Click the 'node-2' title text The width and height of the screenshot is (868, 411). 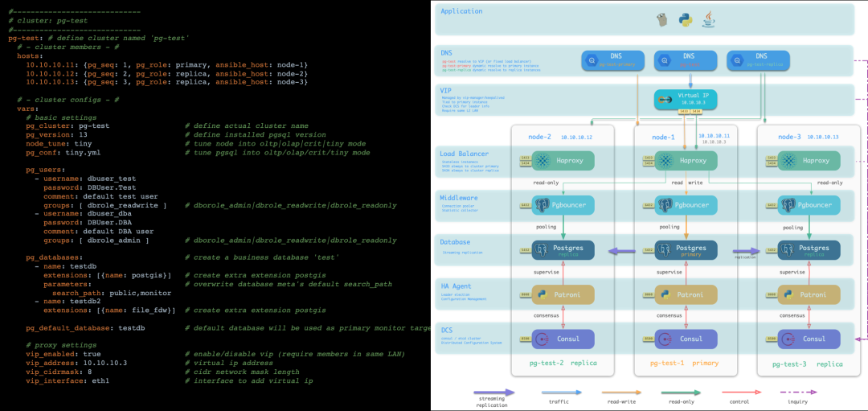[x=538, y=137]
